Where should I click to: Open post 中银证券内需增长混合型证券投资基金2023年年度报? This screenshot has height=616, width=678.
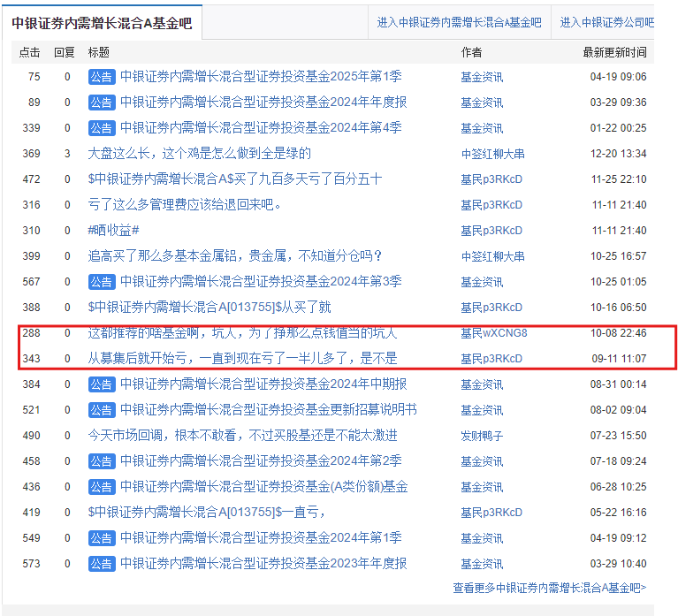click(263, 563)
